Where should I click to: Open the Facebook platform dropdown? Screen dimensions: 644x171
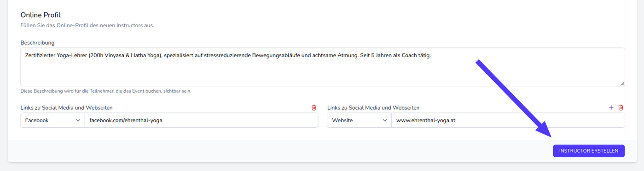pos(52,120)
